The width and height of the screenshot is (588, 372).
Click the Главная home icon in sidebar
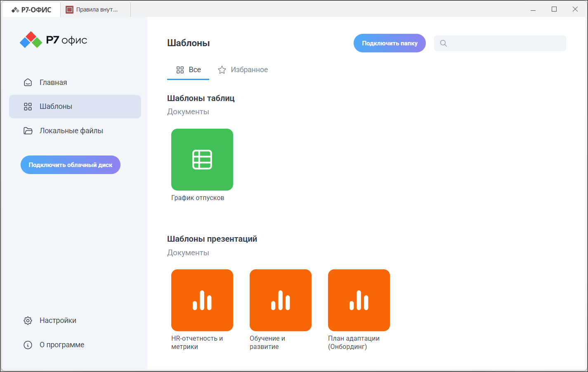click(28, 82)
